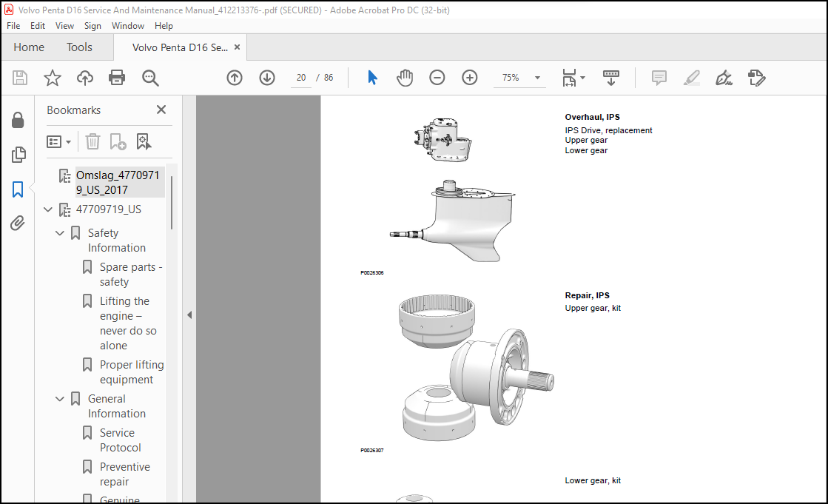This screenshot has height=504, width=828.
Task: Open the Help menu
Action: click(164, 26)
